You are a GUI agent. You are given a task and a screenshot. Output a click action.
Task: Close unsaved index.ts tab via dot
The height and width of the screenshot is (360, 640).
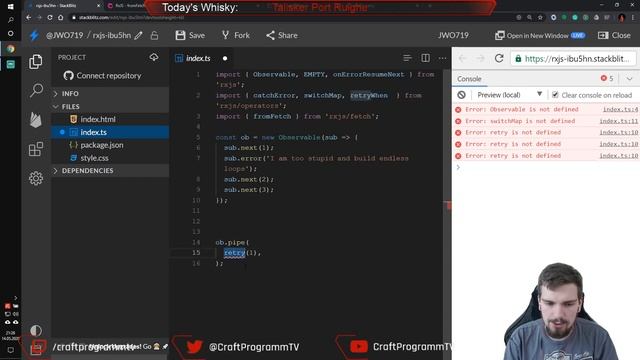pyautogui.click(x=225, y=58)
